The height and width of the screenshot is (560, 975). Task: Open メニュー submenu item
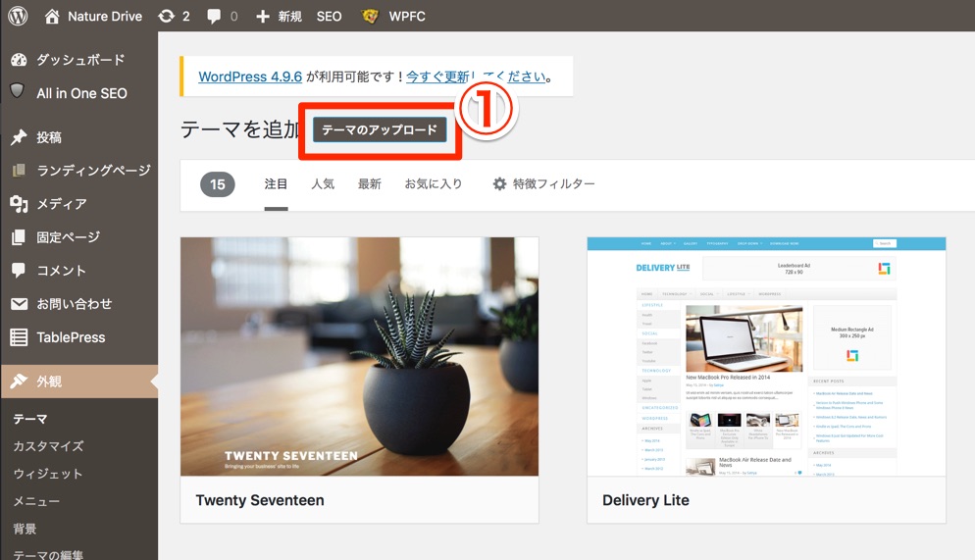tap(36, 501)
